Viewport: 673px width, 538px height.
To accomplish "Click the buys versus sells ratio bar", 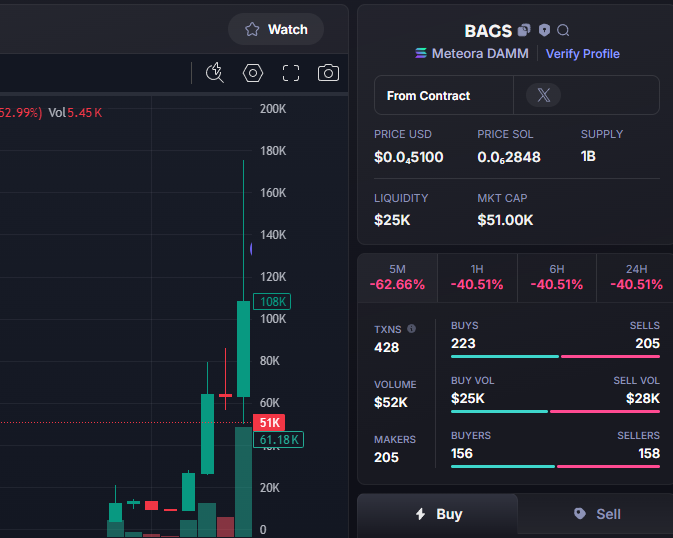I will click(555, 356).
